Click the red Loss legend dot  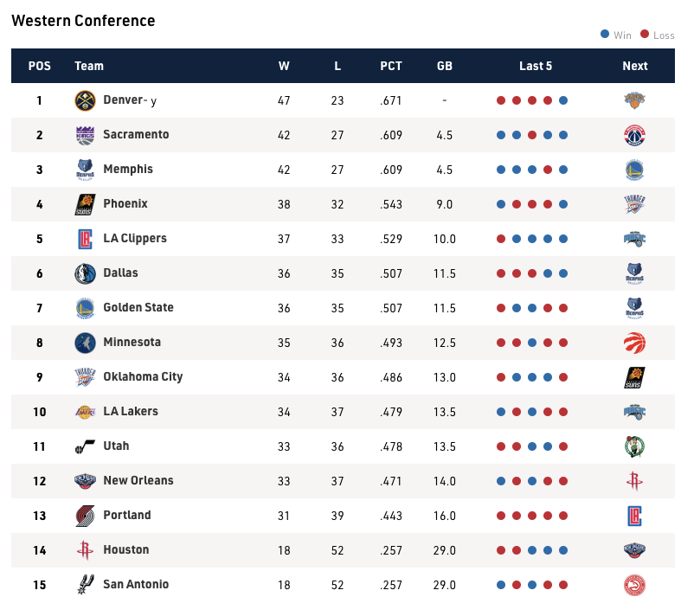point(645,34)
